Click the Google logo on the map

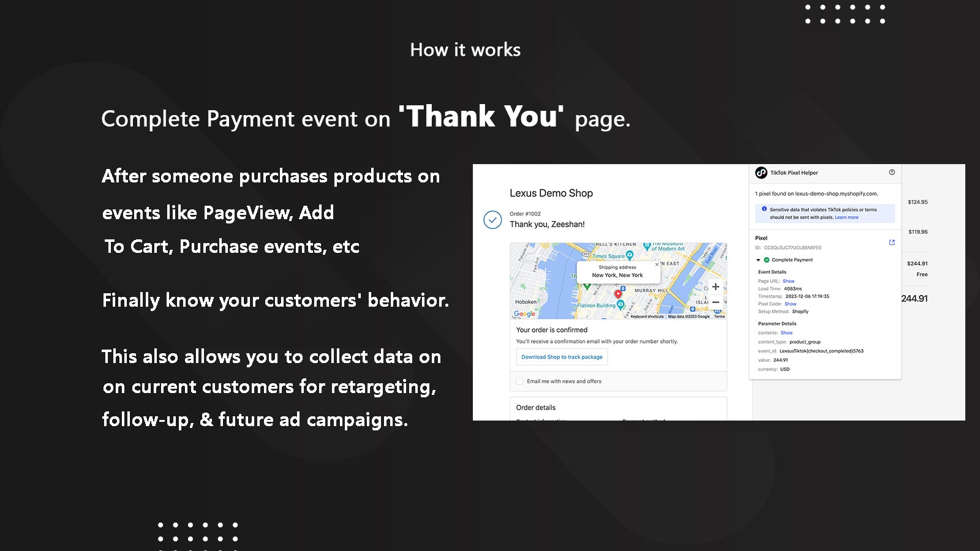click(x=525, y=313)
